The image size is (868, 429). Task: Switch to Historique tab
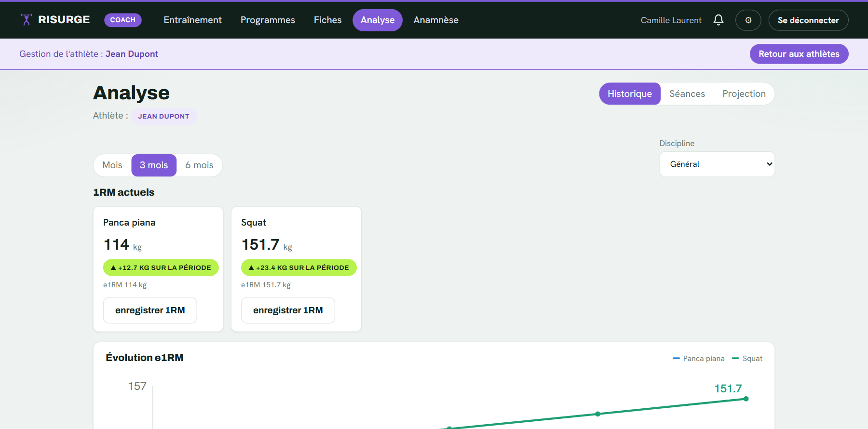(x=630, y=94)
